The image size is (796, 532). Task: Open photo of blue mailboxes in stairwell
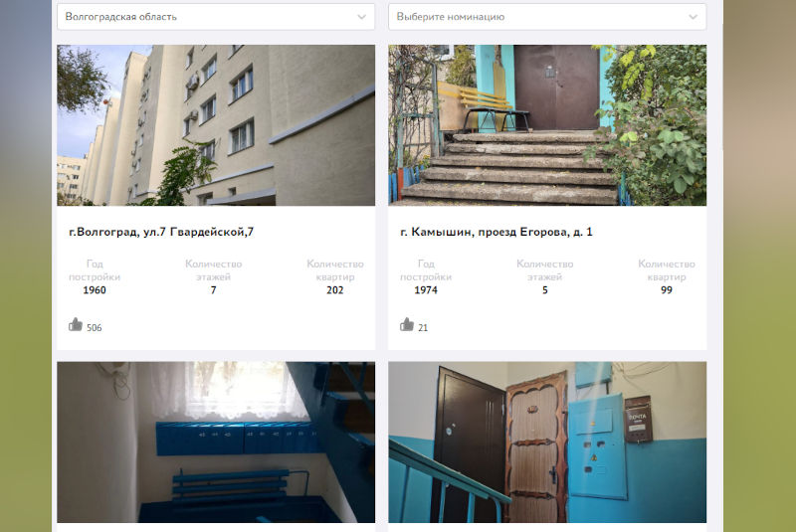tap(216, 442)
